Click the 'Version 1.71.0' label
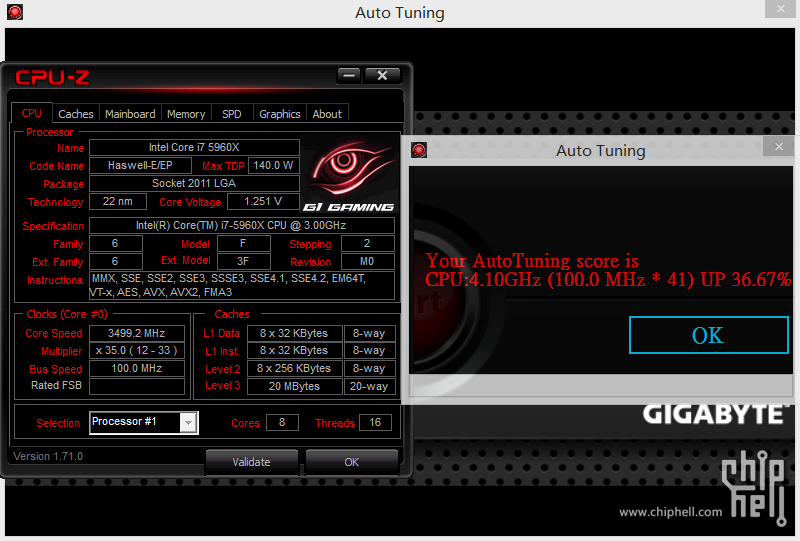 coord(48,456)
